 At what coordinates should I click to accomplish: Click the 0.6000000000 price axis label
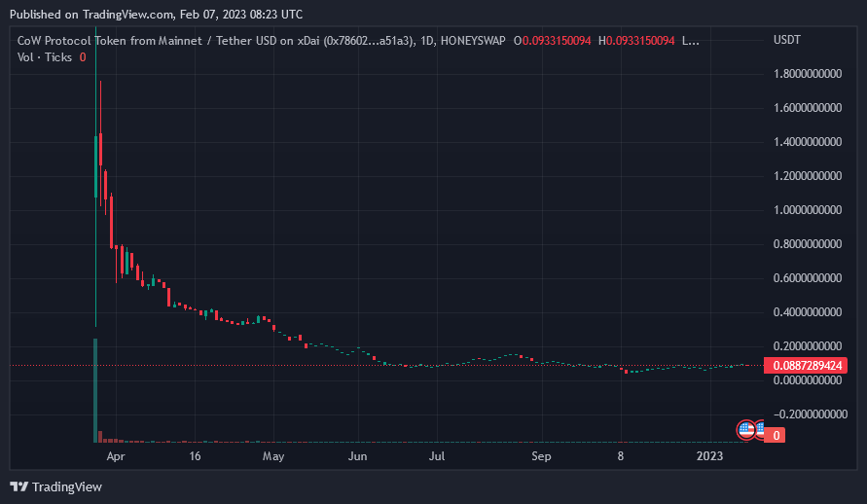[808, 278]
